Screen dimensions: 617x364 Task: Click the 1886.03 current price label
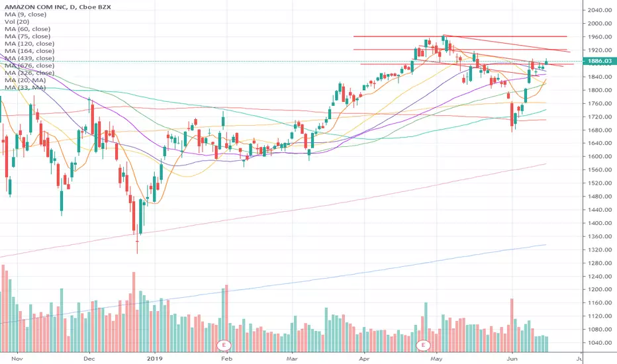click(x=600, y=61)
